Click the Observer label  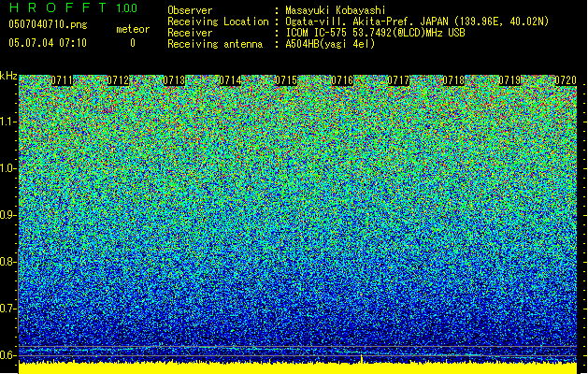coord(190,10)
